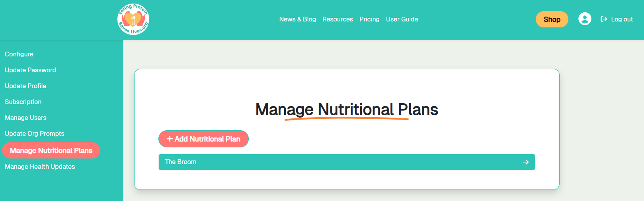Open The Broom nutritional plan
This screenshot has width=644, height=201.
[x=181, y=162]
